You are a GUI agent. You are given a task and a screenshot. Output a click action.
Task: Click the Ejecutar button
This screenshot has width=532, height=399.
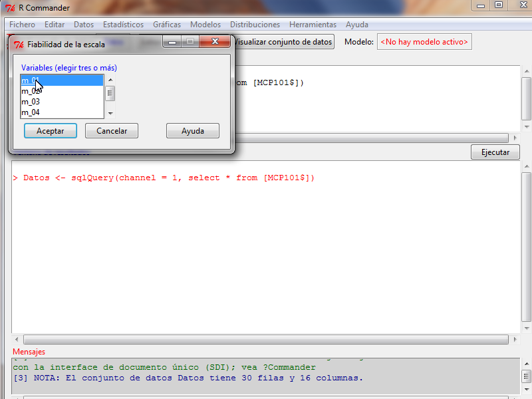click(495, 152)
